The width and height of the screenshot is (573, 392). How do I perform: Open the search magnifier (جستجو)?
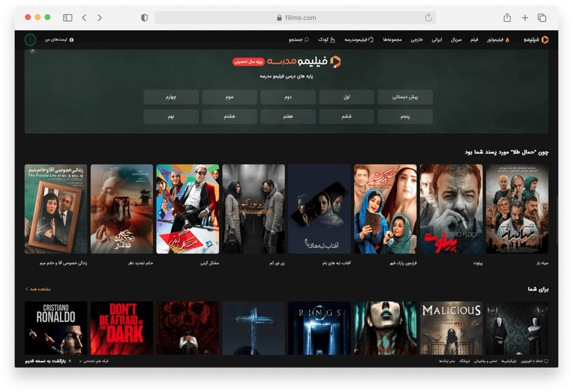[306, 40]
